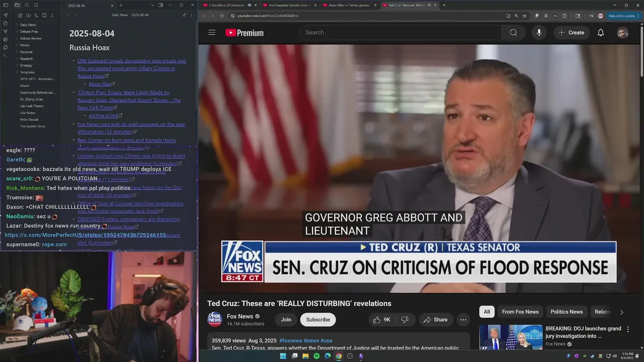Open Obsidian file explorer folder icon
The image size is (644, 362).
click(17, 5)
